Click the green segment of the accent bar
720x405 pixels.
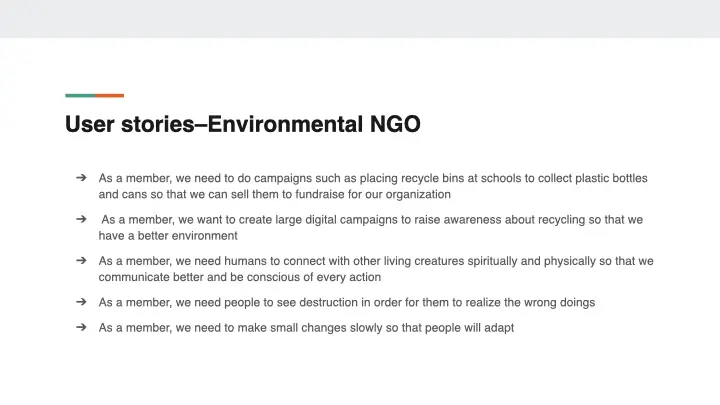click(x=80, y=96)
